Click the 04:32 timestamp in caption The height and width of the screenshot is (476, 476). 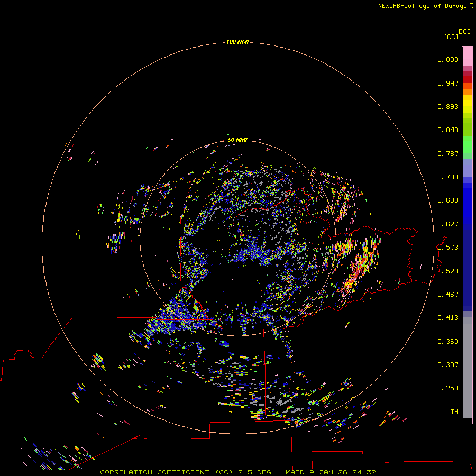click(364, 472)
